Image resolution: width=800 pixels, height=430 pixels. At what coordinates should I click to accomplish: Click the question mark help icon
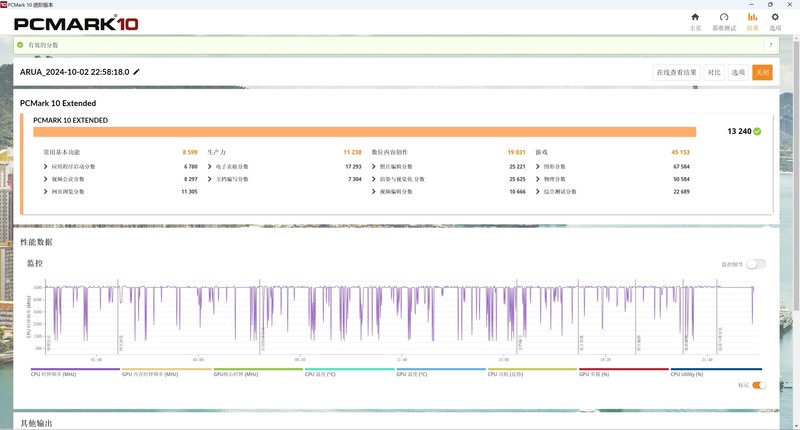click(x=771, y=45)
